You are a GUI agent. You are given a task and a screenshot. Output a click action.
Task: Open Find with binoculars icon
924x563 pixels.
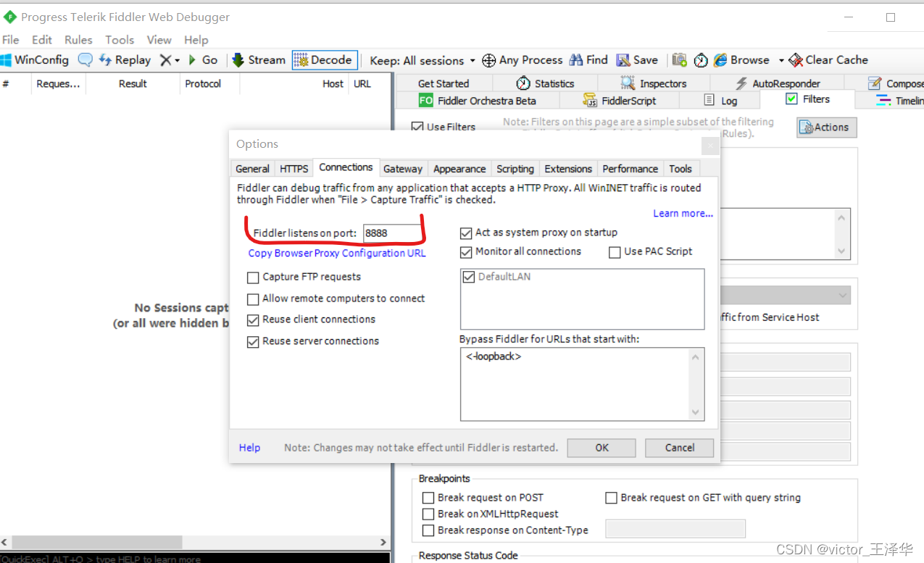coord(588,60)
